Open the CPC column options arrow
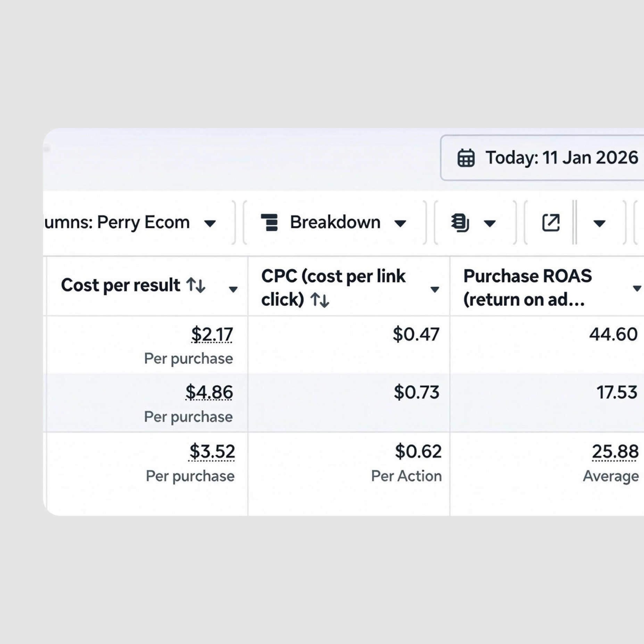 coord(435,289)
